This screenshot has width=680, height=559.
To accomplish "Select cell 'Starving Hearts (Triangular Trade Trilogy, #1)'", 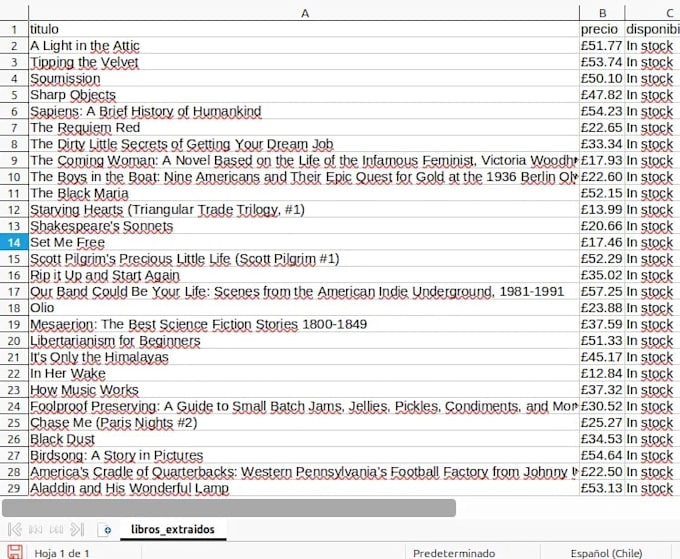I will coord(304,209).
